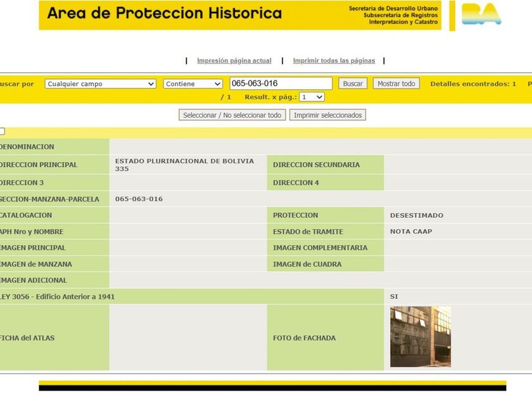Click the Estado Plurinacional de Bolivia 335 address
Viewport: 532px width, 399px height.
coord(184,165)
